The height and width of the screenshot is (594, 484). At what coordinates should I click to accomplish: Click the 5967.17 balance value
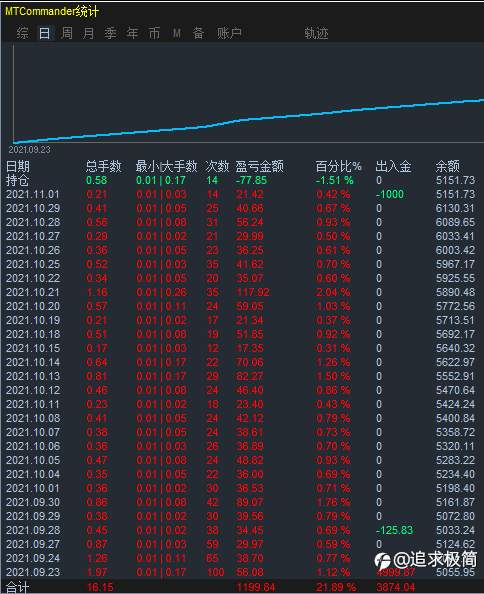455,264
